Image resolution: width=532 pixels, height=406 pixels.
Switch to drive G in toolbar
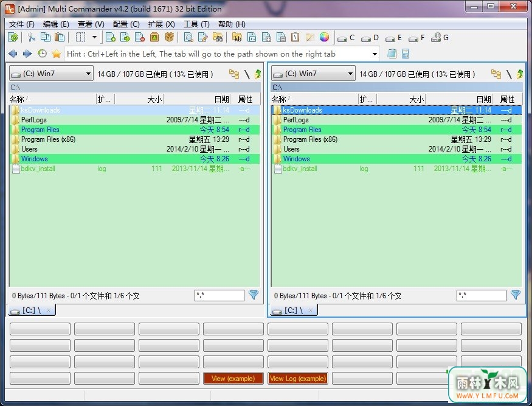[440, 38]
